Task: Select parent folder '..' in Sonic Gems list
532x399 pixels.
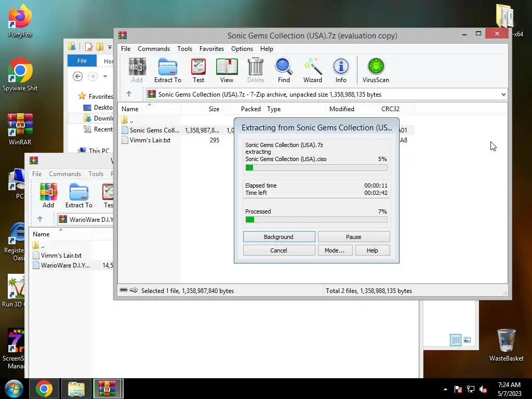Action: click(x=127, y=120)
